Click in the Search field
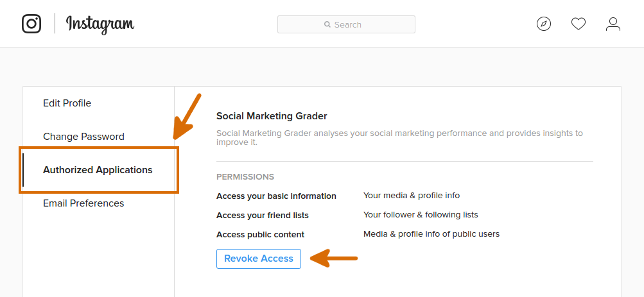Screen dimensions: 644x297 (346, 24)
